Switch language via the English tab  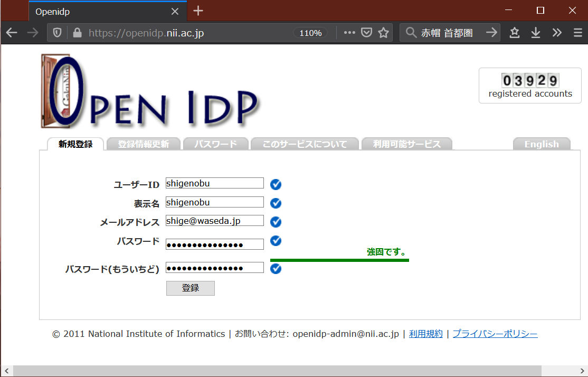tap(542, 144)
